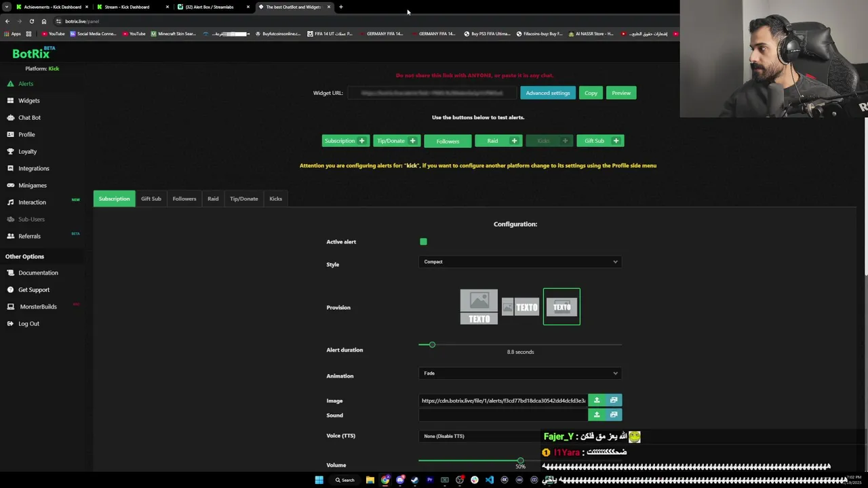Expand the Animation dropdown showing Fade
This screenshot has height=488, width=868.
pos(520,373)
